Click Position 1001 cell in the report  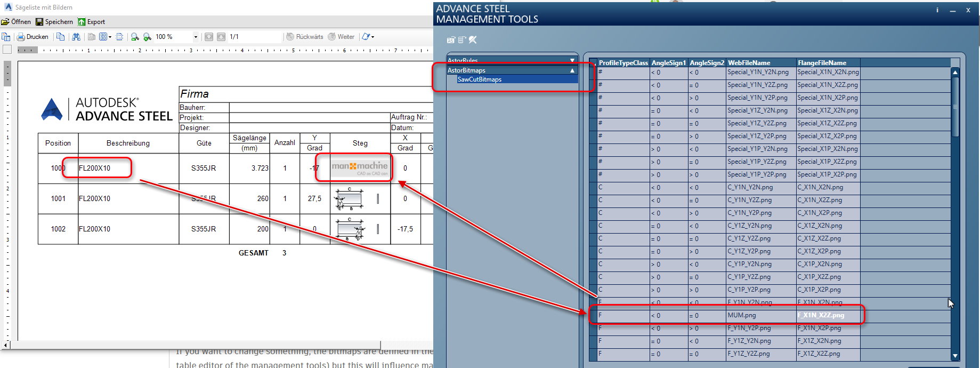coord(58,199)
